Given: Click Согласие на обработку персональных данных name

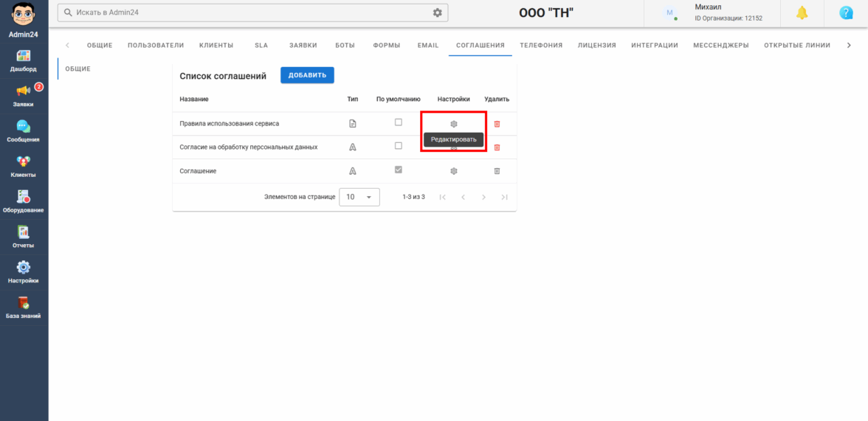Looking at the screenshot, I should (x=249, y=147).
